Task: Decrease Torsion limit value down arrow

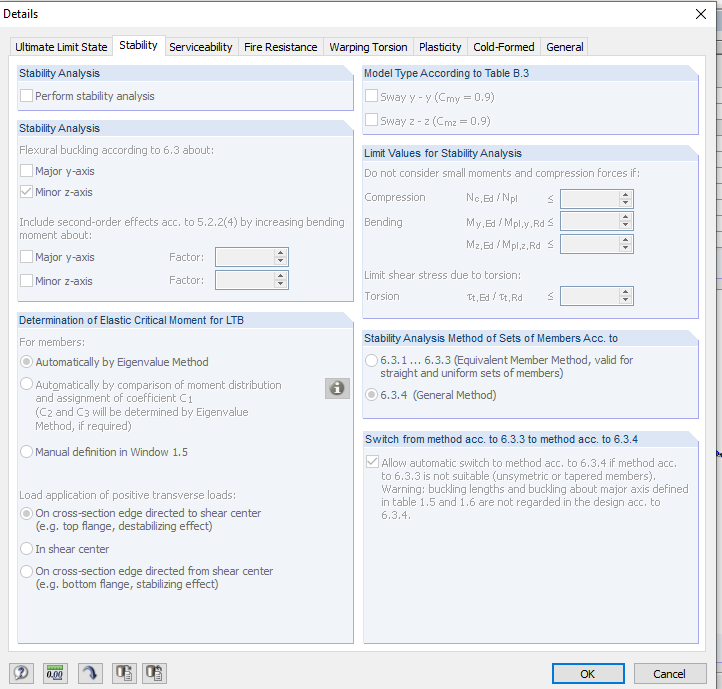Action: (625, 300)
